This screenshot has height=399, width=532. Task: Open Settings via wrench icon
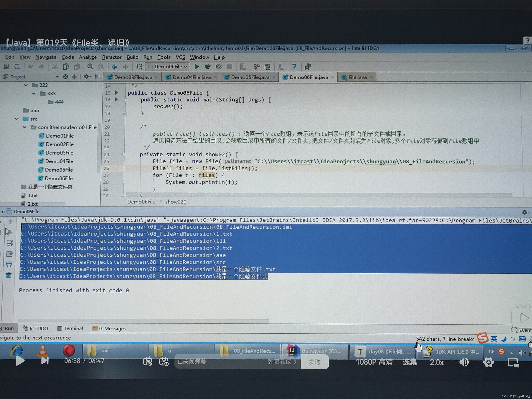point(256,67)
